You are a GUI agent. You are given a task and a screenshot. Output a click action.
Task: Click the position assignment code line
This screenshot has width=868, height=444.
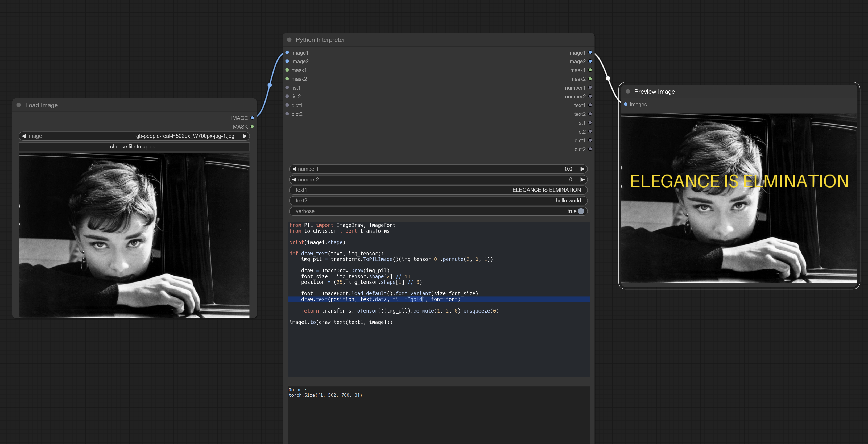[362, 282]
